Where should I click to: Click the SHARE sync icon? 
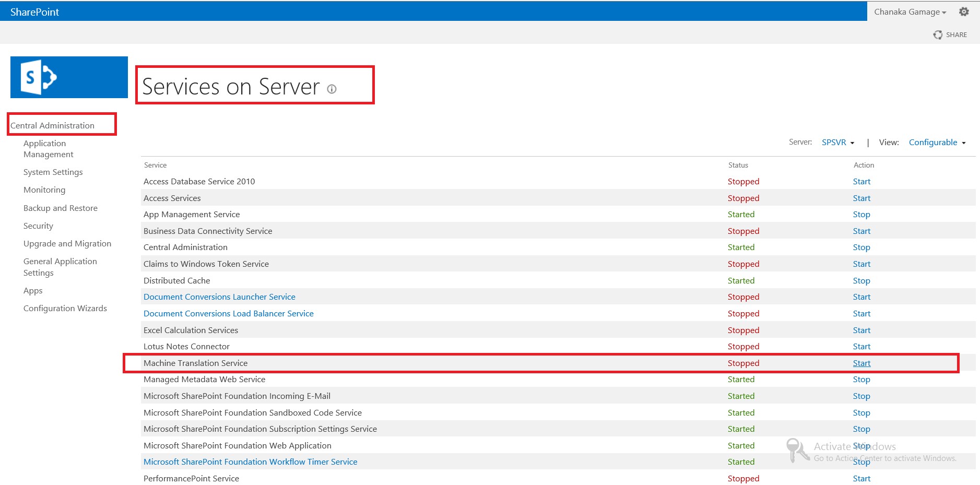[x=938, y=34]
